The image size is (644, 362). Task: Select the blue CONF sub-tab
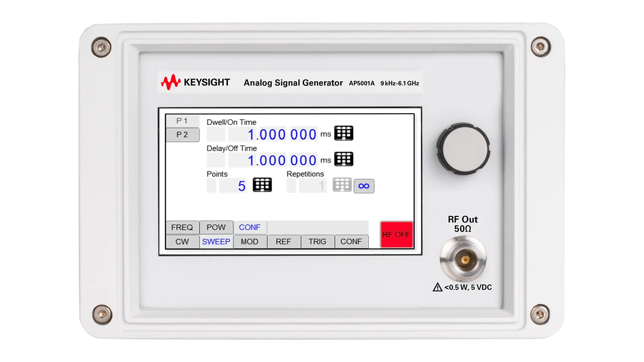tap(250, 227)
